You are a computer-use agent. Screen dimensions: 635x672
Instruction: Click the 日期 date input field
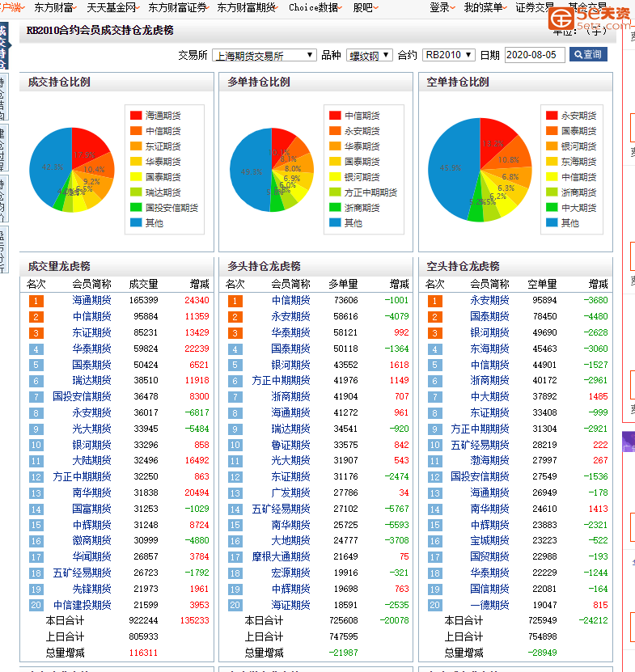(x=534, y=56)
